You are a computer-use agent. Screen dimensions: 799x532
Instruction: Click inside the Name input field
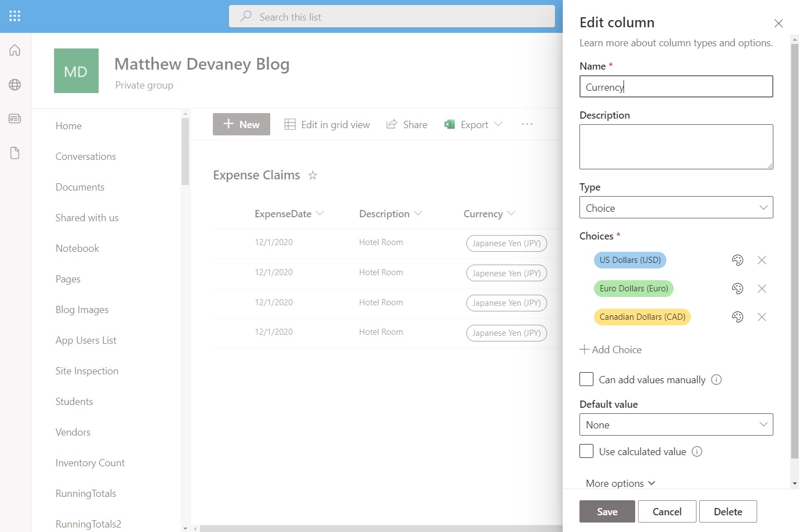point(676,86)
